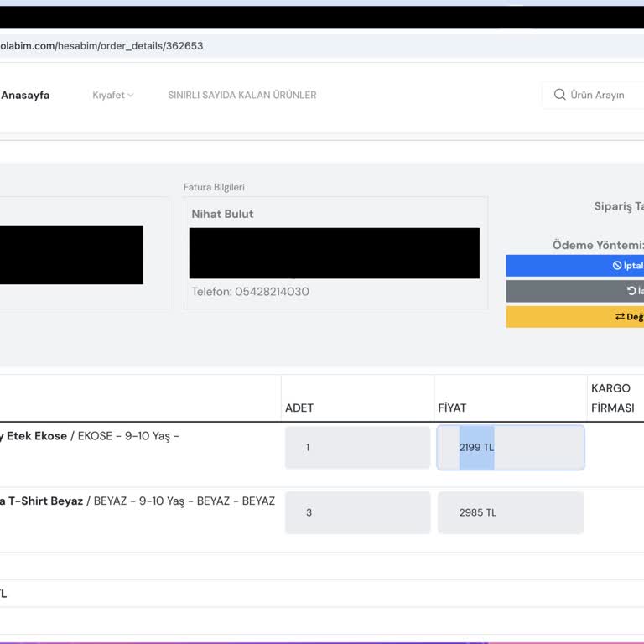The image size is (644, 644).
Task: Click the browser address bar URL
Action: point(101,46)
